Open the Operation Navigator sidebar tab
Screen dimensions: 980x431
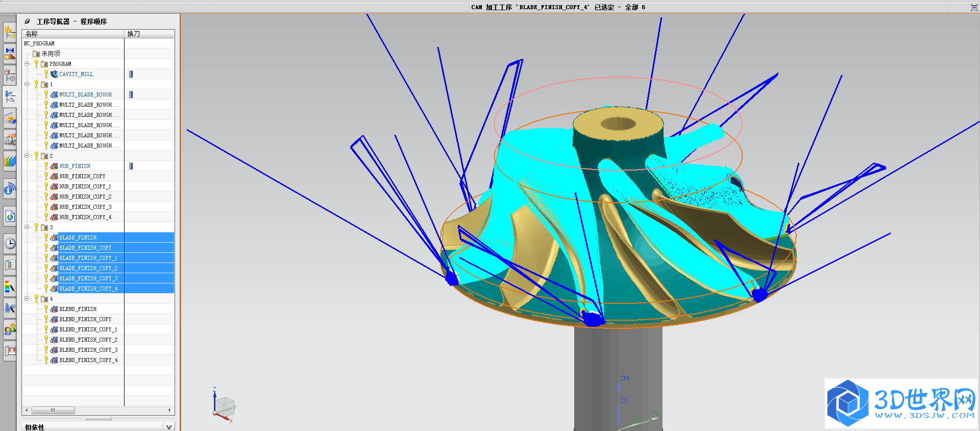10,97
